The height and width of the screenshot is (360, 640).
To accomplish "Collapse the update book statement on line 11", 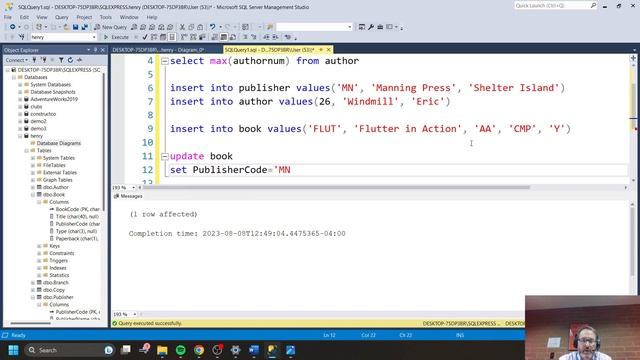I will [165, 156].
